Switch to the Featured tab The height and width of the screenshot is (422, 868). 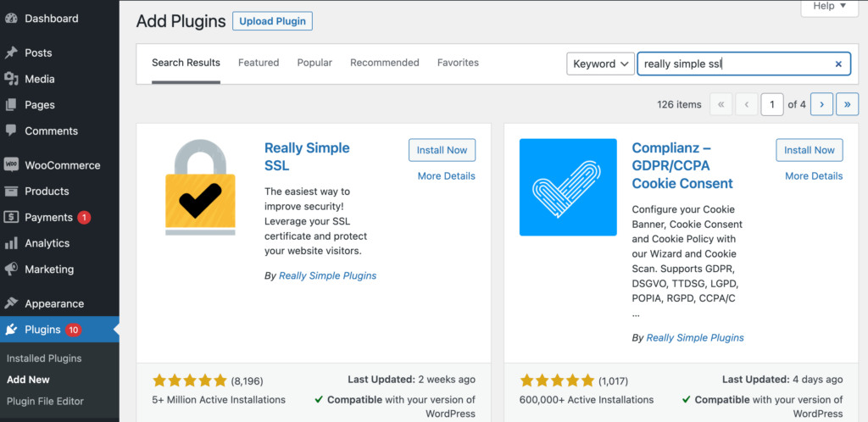point(259,63)
